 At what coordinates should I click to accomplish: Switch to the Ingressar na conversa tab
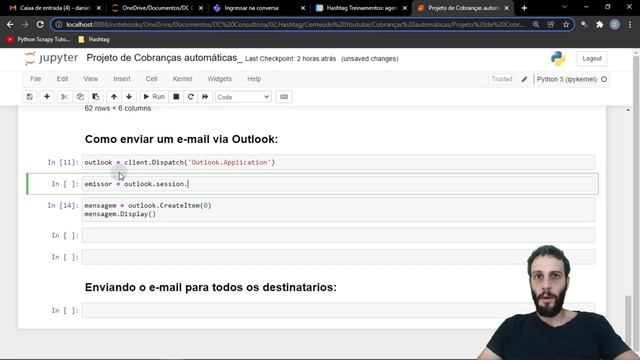tap(259, 8)
